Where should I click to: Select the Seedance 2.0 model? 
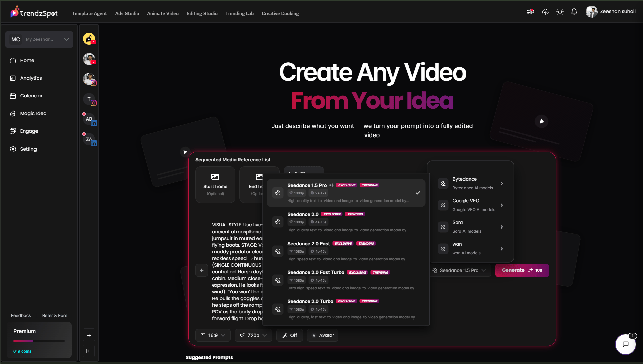[x=346, y=222]
